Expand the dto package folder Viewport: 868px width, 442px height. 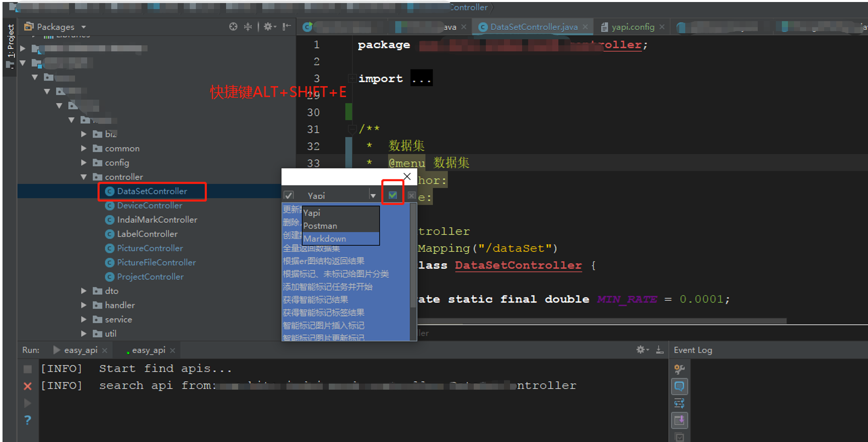click(x=84, y=291)
